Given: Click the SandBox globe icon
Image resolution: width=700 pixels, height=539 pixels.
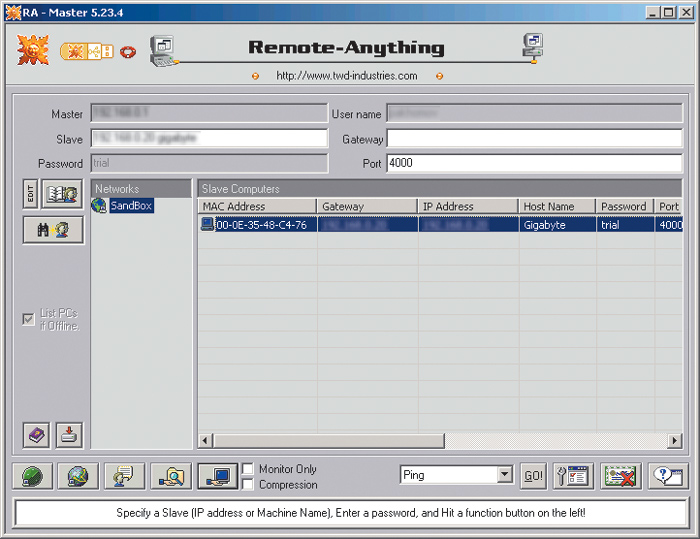Looking at the screenshot, I should [99, 205].
